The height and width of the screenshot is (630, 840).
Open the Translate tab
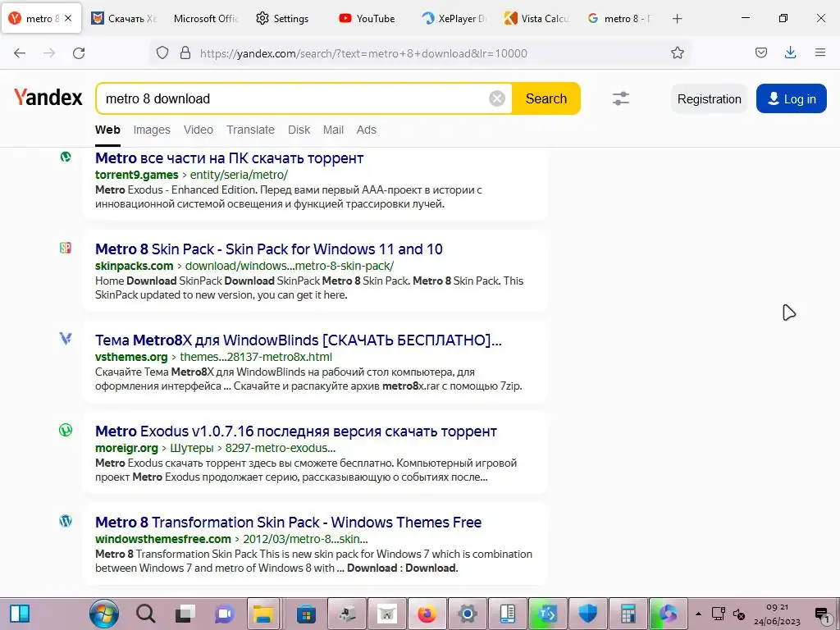(x=250, y=130)
